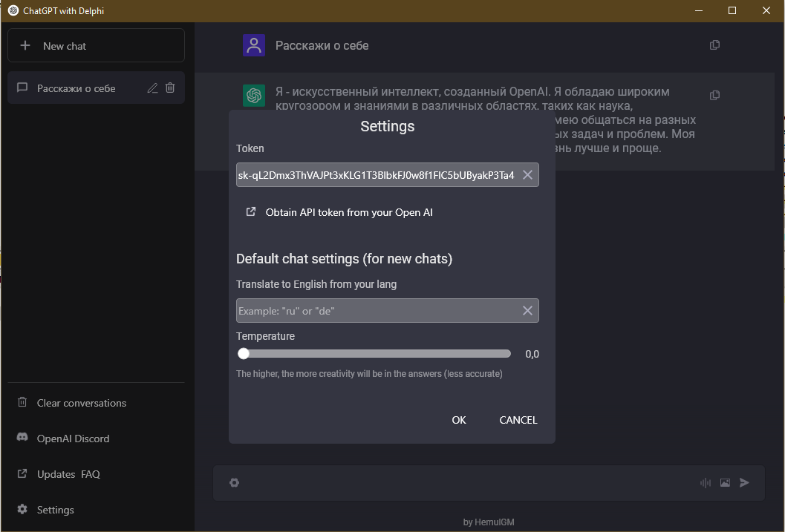Open the Updates link

coord(56,474)
